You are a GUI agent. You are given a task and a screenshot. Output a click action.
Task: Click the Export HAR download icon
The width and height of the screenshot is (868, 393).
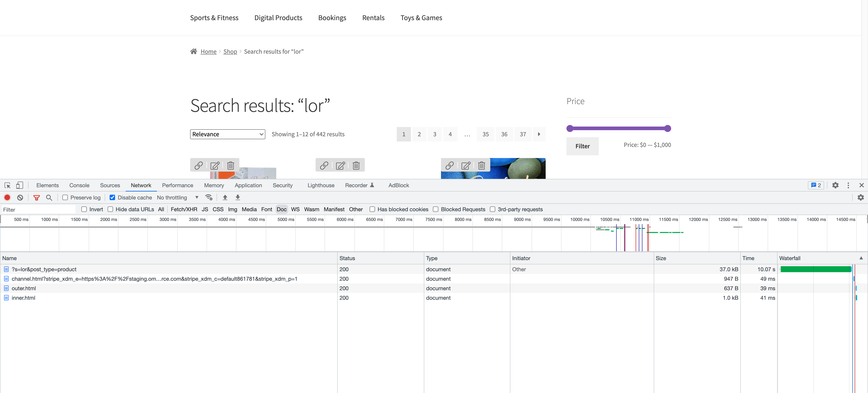tap(238, 197)
